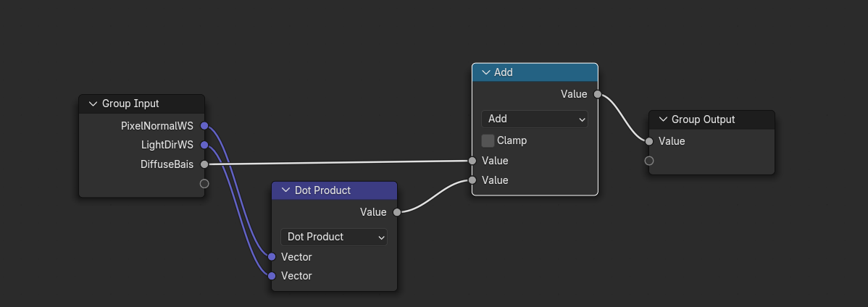Click Add's Value input fed by DiffuseBais
The image size is (868, 307).
click(x=472, y=161)
